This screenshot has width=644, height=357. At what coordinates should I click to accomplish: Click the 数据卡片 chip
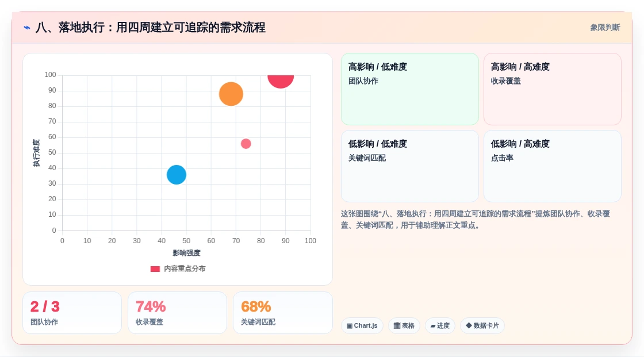click(482, 326)
